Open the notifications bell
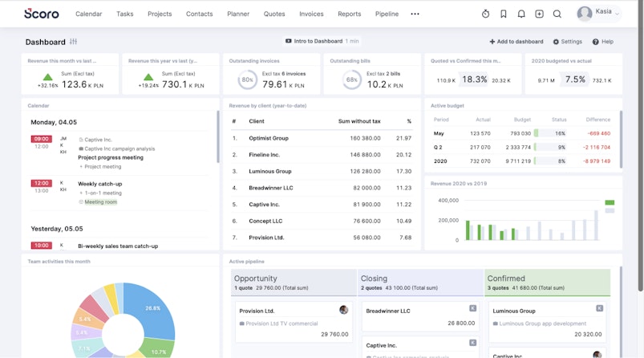This screenshot has height=358, width=644. tap(521, 14)
